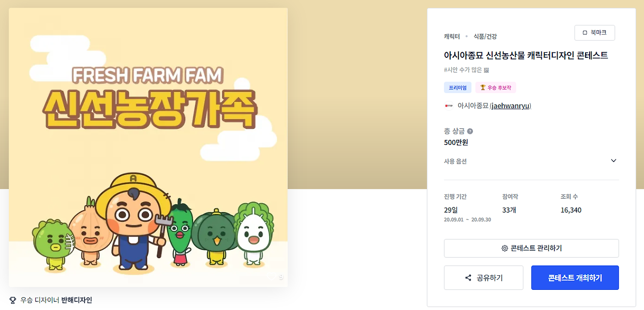Click the #시안 수가 많은 hashtag
Screen dimensions: 644x310
[x=463, y=70]
